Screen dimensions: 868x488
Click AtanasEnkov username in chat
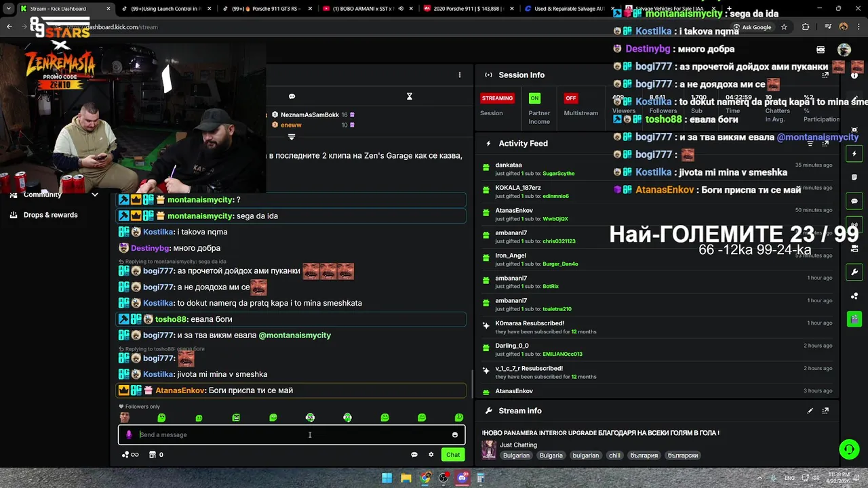180,390
